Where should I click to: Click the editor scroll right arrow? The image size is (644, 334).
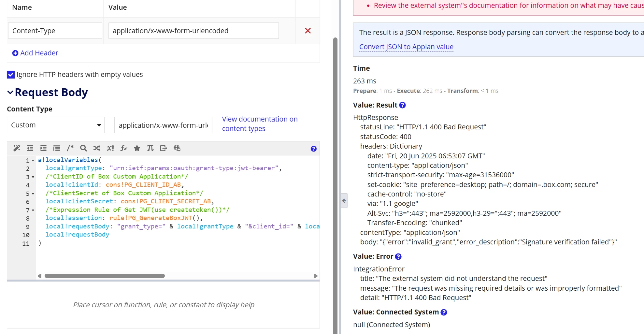coord(315,276)
